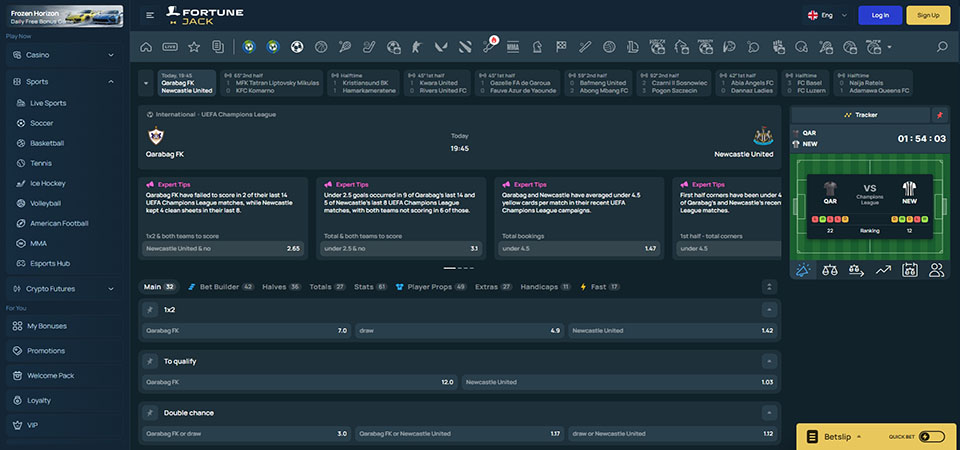Click the Log In button
This screenshot has height=450, width=960.
pos(880,15)
